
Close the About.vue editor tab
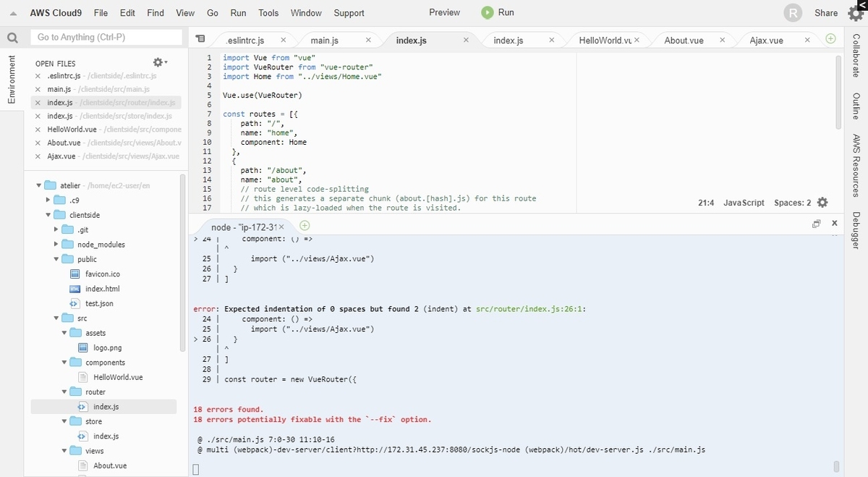click(x=722, y=41)
